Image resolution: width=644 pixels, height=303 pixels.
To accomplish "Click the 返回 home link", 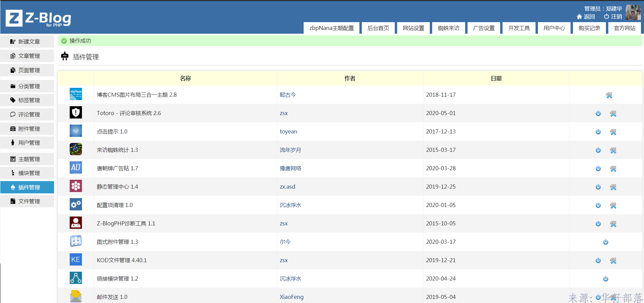I will 586,16.
